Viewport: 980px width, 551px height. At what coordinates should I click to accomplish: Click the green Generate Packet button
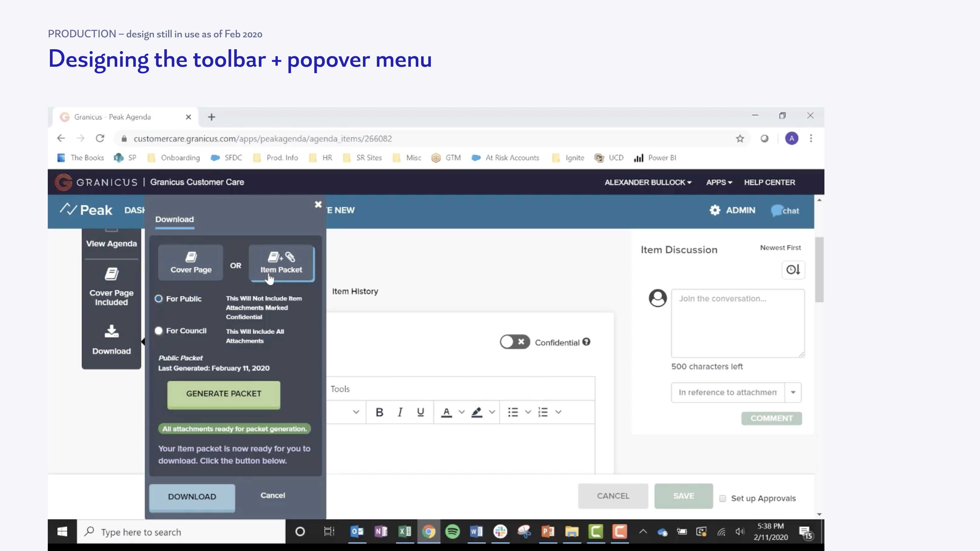coord(224,394)
